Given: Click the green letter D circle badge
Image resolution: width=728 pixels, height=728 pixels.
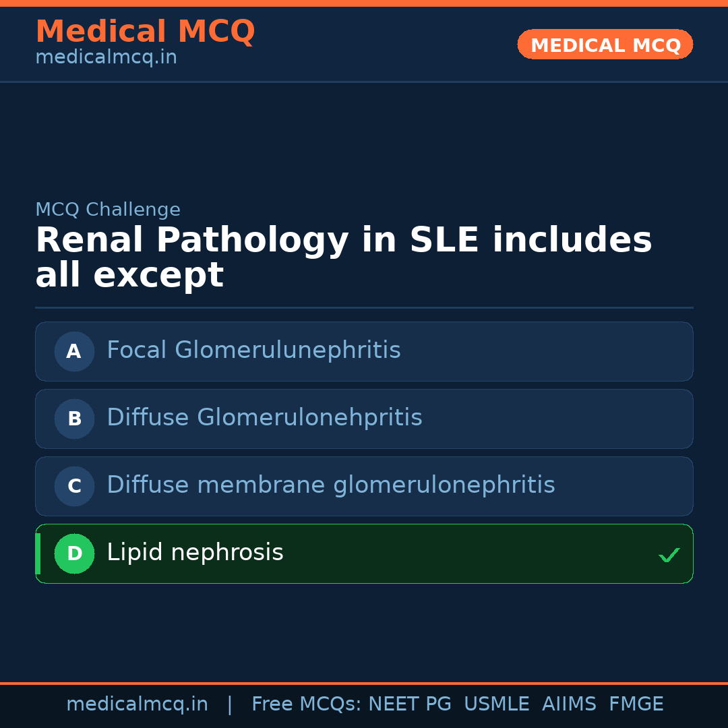Looking at the screenshot, I should click(74, 553).
